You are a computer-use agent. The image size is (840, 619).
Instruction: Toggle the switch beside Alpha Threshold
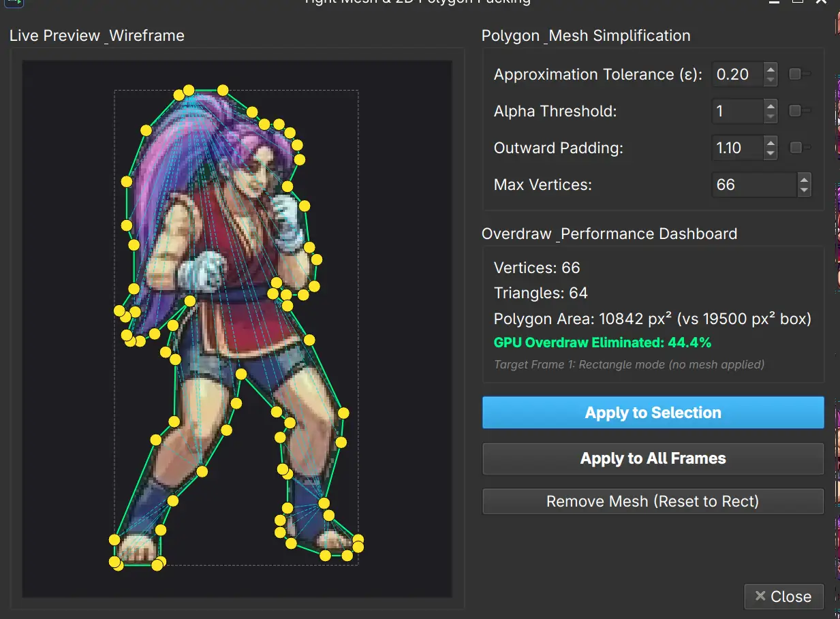[800, 111]
